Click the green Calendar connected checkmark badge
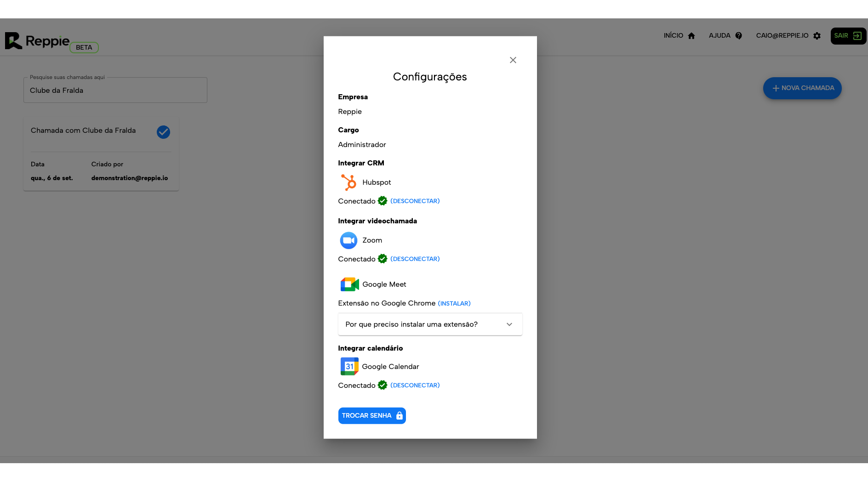Screen dimensions: 868x488 [x=383, y=385]
